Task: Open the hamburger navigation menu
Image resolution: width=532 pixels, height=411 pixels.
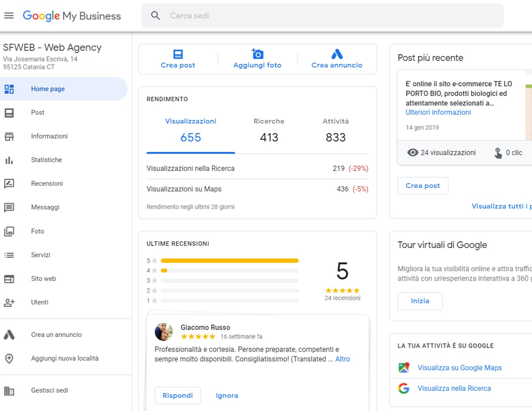Action: 9,15
